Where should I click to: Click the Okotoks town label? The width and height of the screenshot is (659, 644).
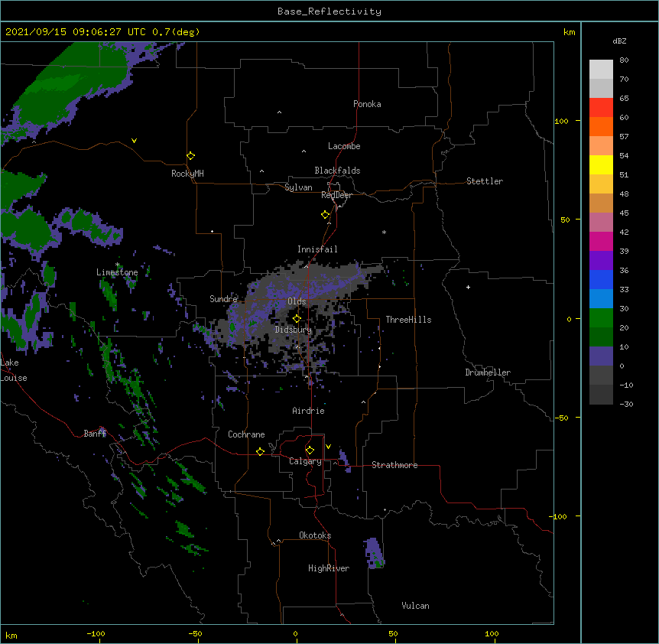[x=315, y=535]
